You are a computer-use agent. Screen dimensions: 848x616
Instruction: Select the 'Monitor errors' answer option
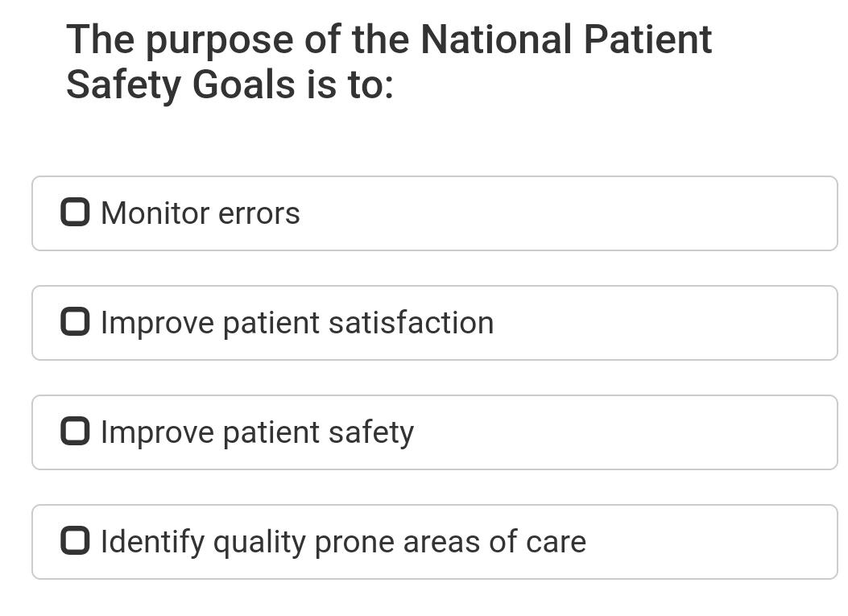433,213
